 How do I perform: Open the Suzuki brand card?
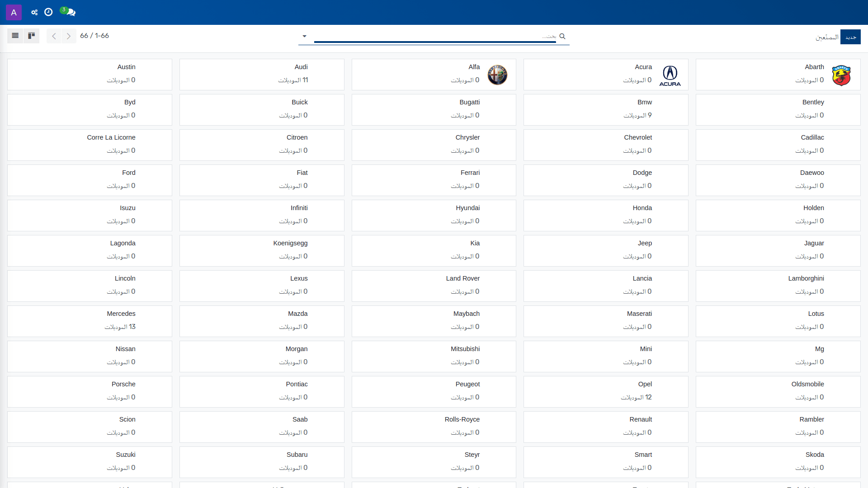coord(90,462)
